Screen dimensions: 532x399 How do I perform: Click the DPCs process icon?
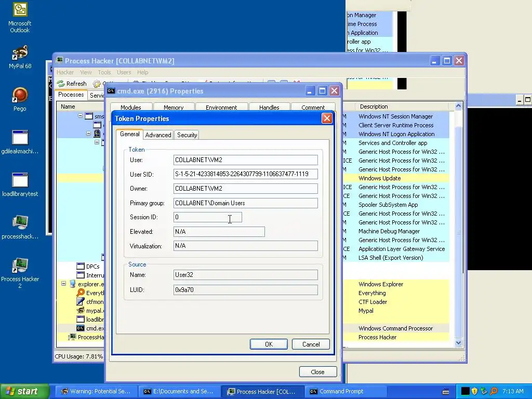[x=81, y=267]
